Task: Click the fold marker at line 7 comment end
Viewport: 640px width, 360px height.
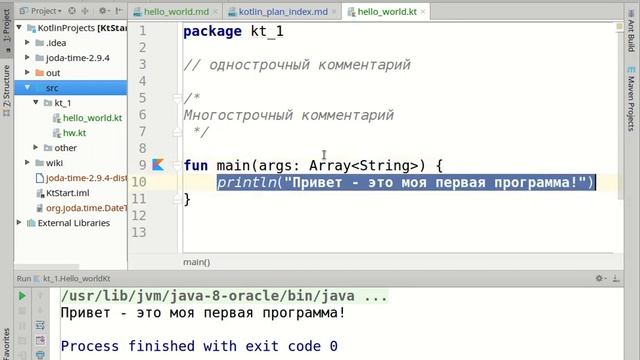Action: click(177, 132)
